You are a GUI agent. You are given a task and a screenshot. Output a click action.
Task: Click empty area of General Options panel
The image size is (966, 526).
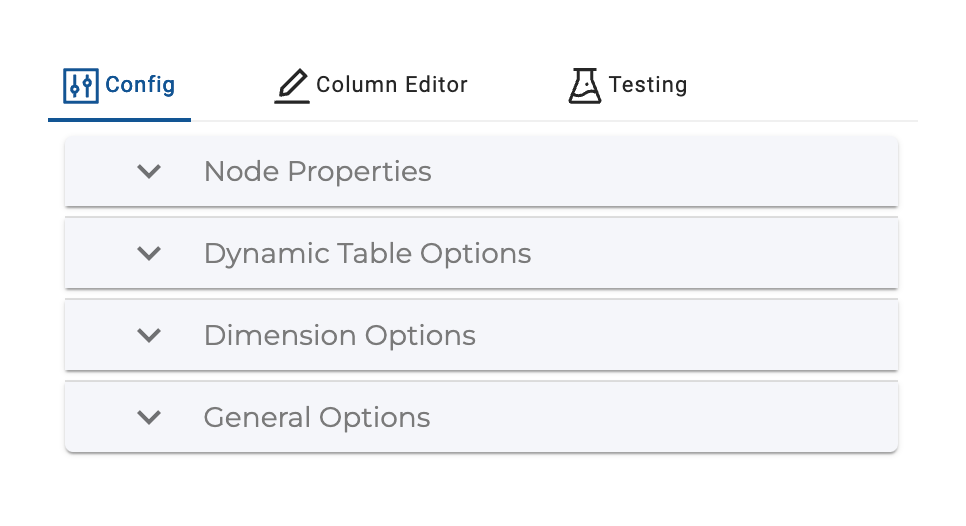tap(665, 417)
